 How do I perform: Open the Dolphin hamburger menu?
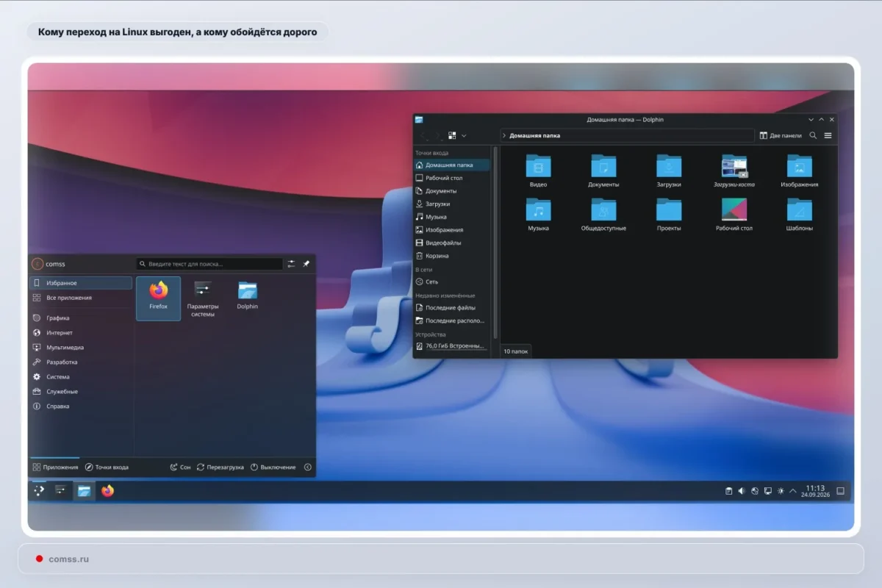point(828,135)
